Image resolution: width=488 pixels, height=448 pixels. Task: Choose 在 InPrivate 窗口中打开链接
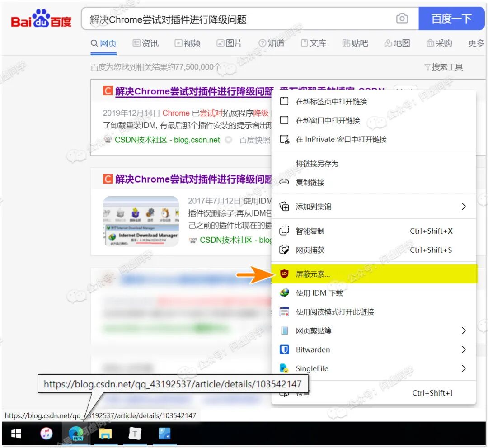coord(374,140)
